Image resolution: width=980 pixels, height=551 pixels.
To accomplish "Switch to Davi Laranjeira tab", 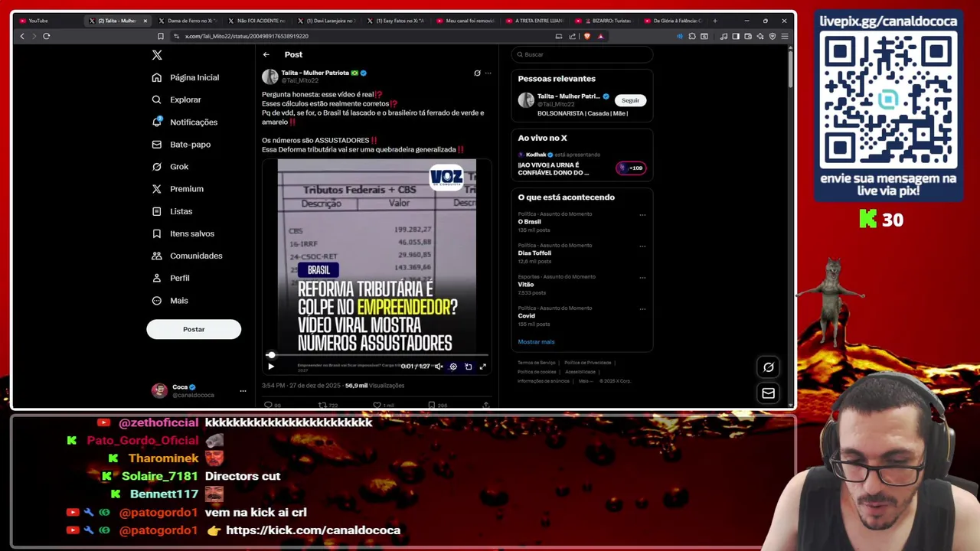I will [x=325, y=21].
